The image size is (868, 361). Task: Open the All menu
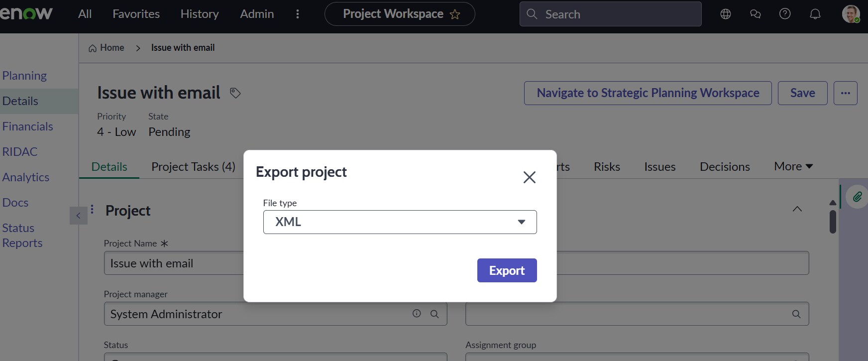[x=85, y=14]
